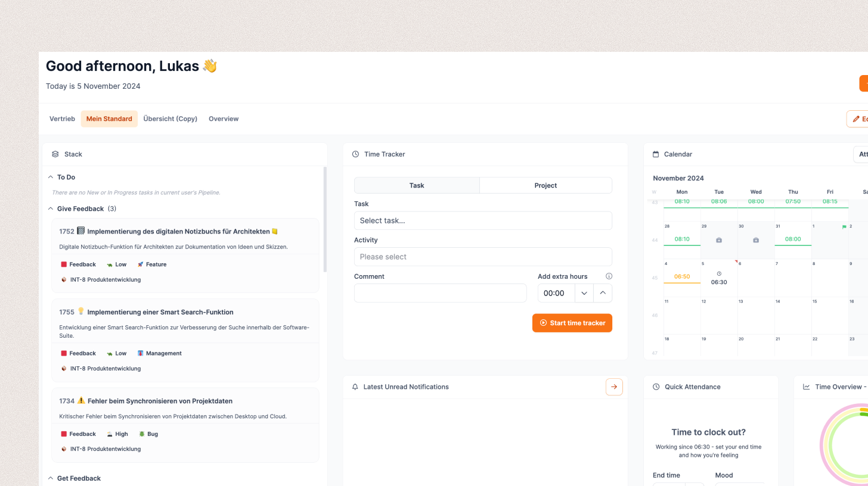Viewport: 868px width, 486px height.
Task: Click the Calendar panel header icon
Action: point(656,154)
